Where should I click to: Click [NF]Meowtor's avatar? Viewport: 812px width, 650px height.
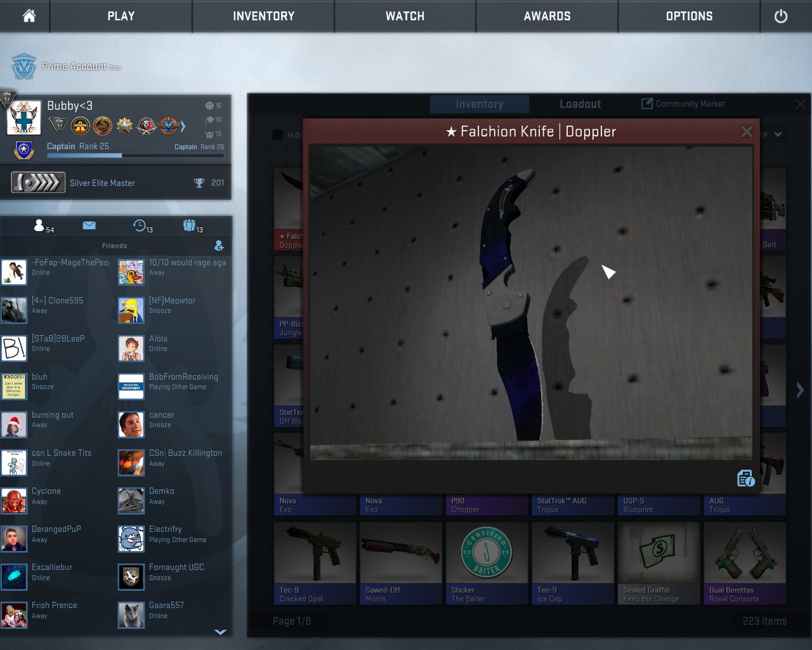tap(131, 310)
